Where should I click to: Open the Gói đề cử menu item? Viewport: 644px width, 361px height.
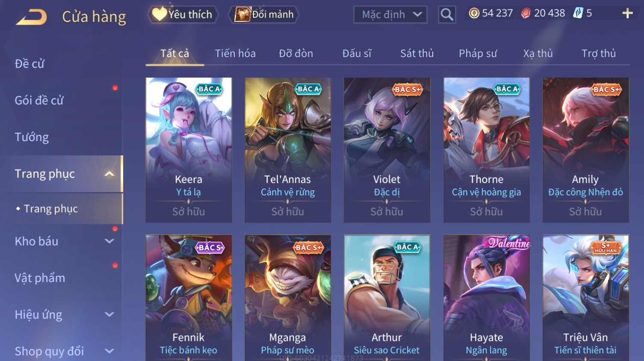[39, 101]
